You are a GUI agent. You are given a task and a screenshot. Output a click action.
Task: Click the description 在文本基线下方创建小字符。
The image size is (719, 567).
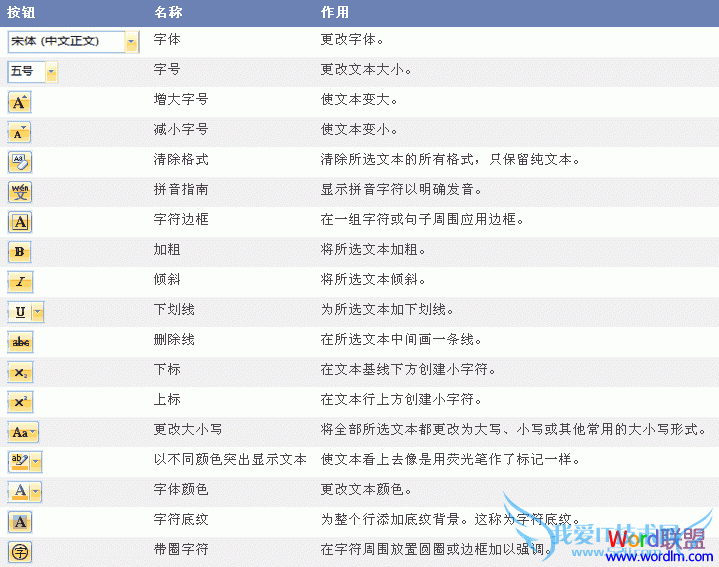408,369
